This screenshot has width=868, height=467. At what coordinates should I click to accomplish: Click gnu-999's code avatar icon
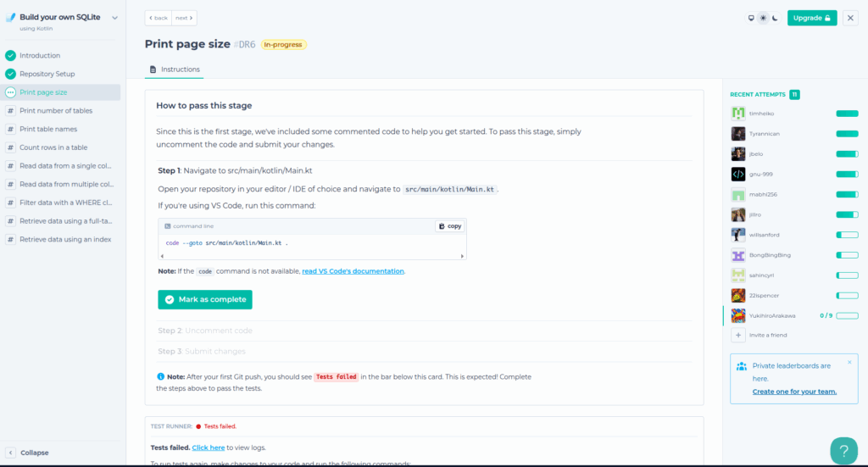click(738, 174)
